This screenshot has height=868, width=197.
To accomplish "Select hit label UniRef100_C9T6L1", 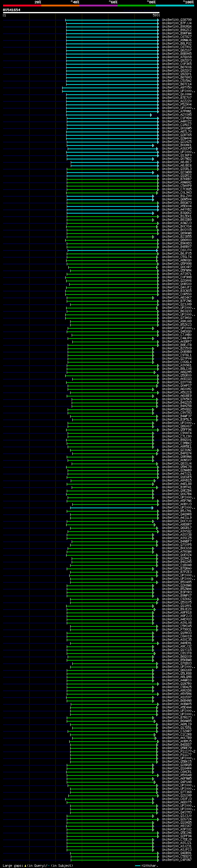I will [177, 355].
